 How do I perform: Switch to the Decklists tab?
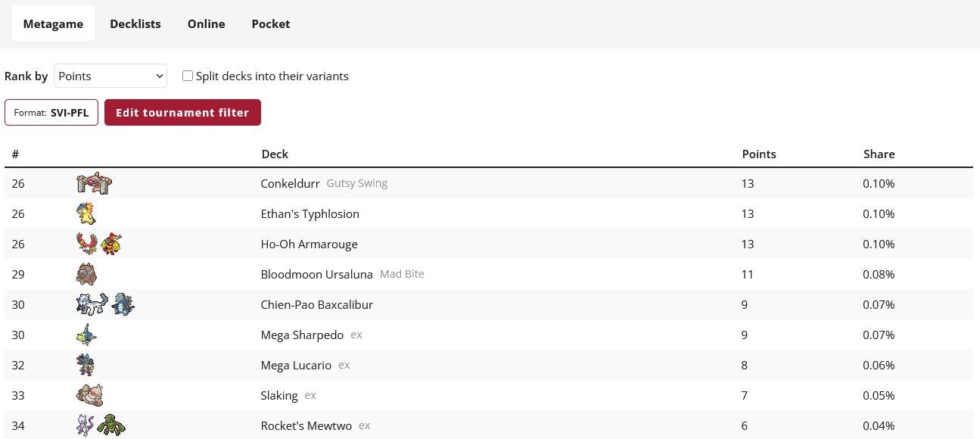[x=135, y=23]
